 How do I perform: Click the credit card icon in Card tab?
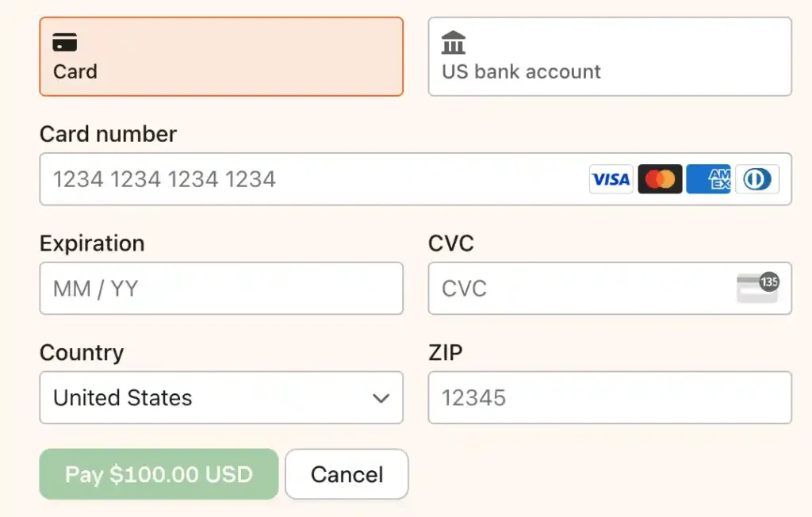tap(65, 42)
